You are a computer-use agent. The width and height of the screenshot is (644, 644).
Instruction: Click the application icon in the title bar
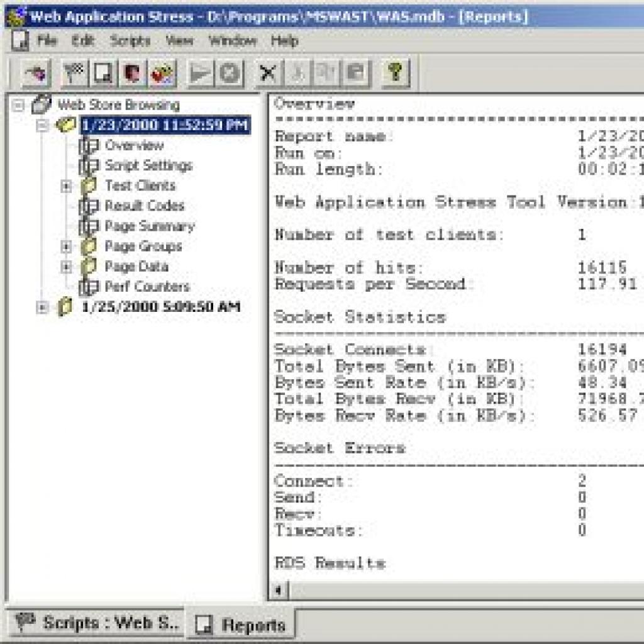pos(16,16)
